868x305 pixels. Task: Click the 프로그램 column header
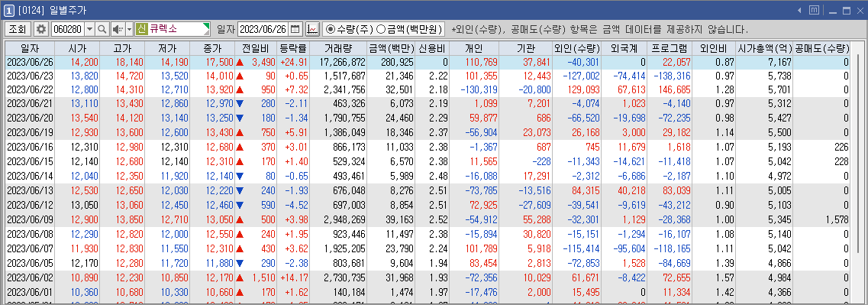[x=670, y=48]
